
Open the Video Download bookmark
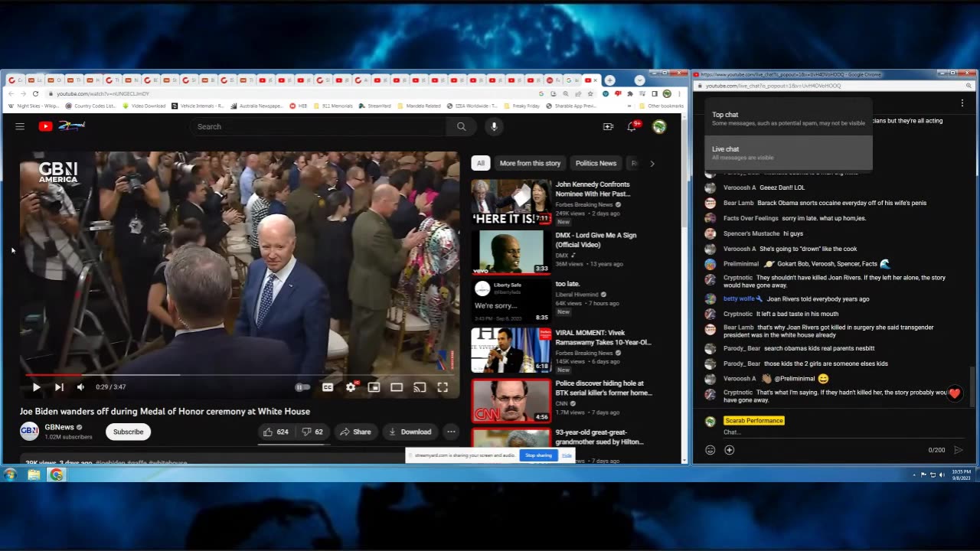[143, 106]
